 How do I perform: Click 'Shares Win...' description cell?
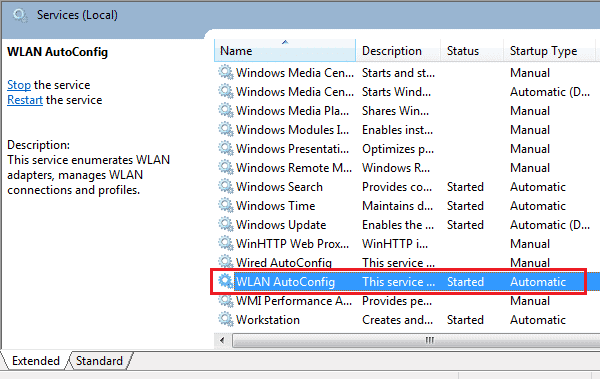396,111
